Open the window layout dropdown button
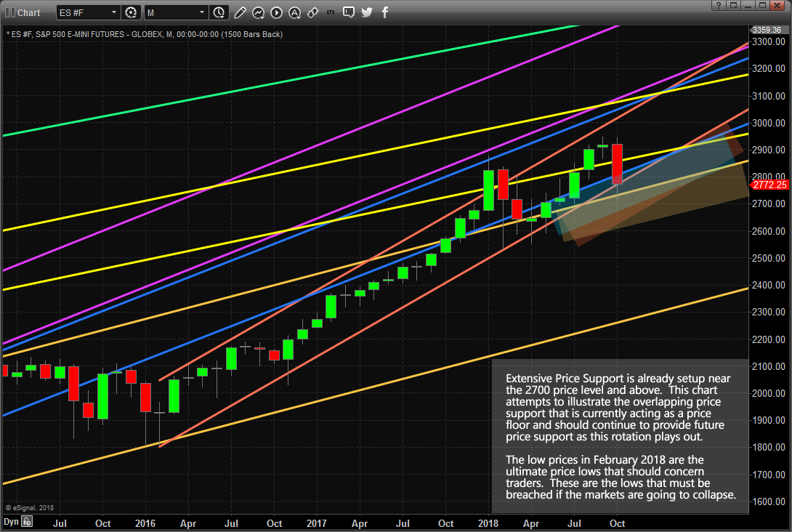This screenshot has width=792, height=532. click(733, 6)
